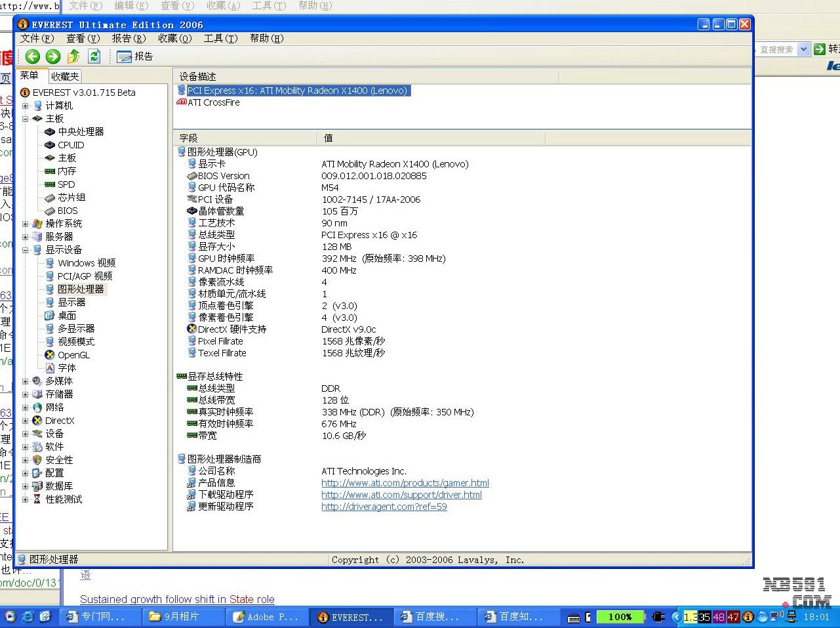This screenshot has width=840, height=628.
Task: Open the ati.com gamer.html product link
Action: pyautogui.click(x=405, y=483)
